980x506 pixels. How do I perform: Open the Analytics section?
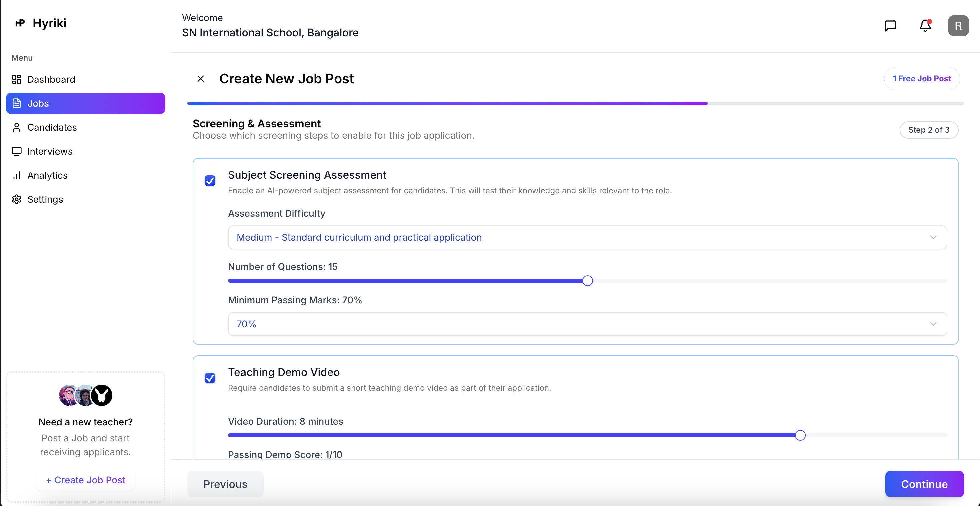tap(48, 175)
